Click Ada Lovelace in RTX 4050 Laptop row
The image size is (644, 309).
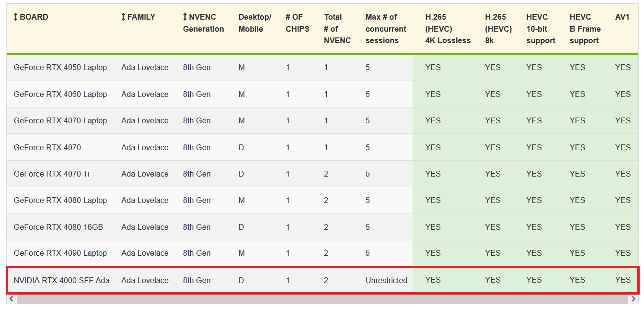pos(145,68)
